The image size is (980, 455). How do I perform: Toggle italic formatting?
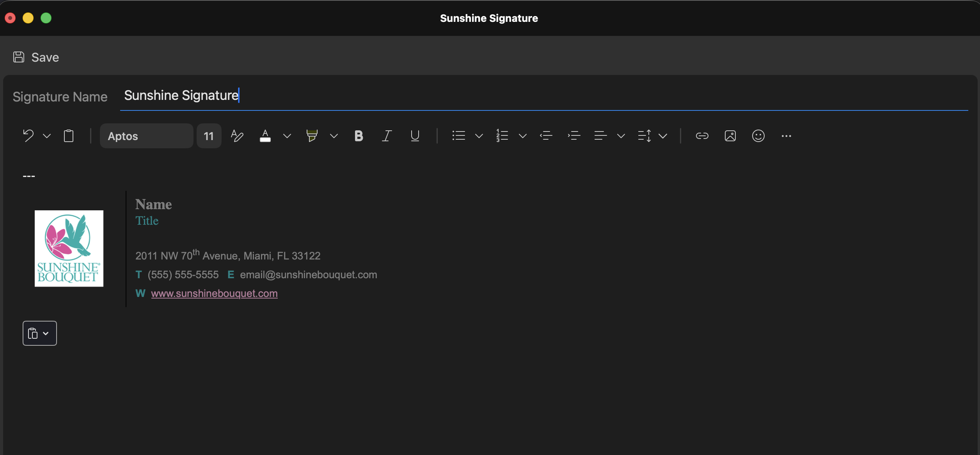(387, 136)
